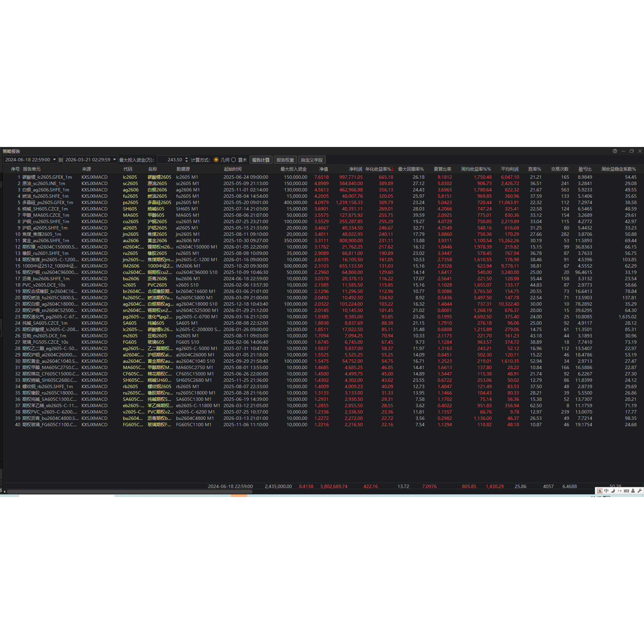Expand the start date 2024-06-18 dropdown
This screenshot has width=644, height=644.
coord(54,160)
